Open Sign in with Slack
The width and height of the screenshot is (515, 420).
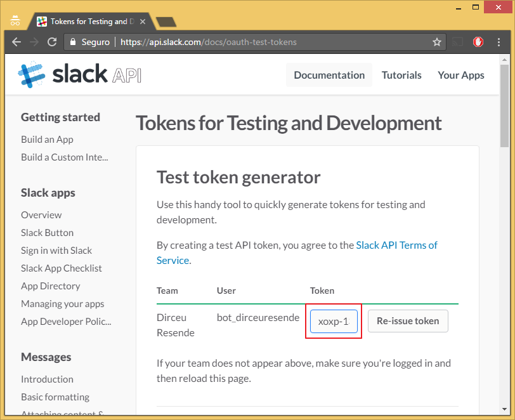point(56,251)
